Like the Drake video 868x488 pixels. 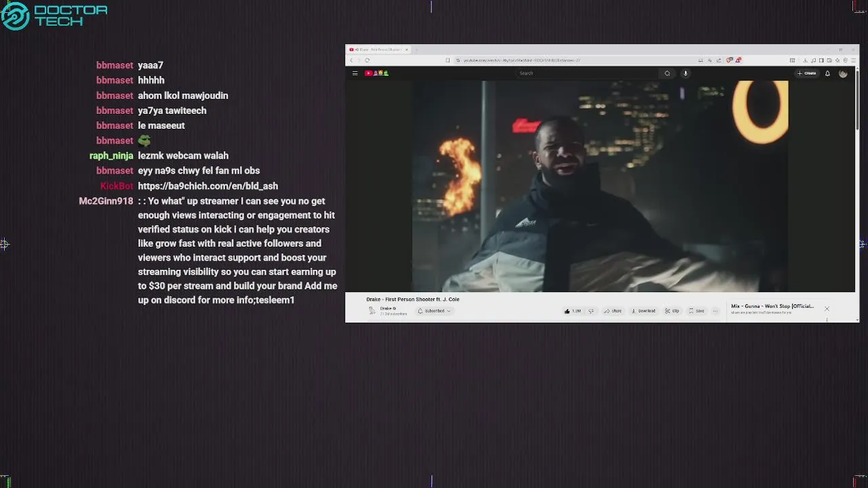[573, 311]
